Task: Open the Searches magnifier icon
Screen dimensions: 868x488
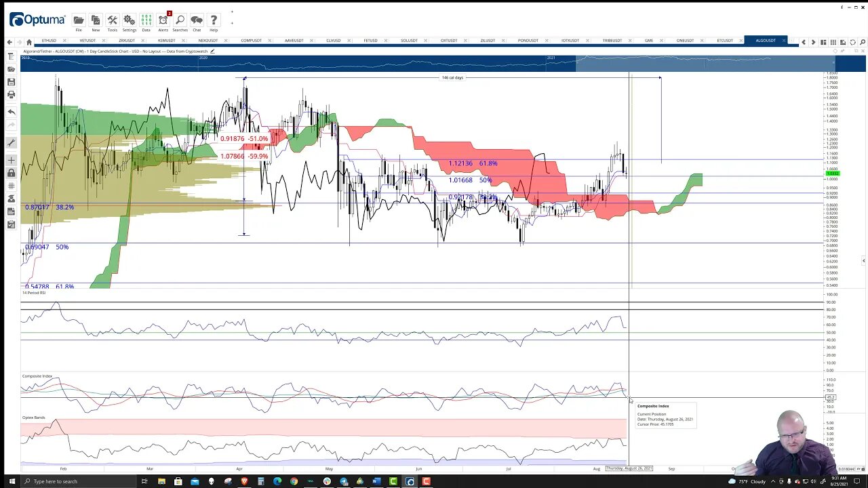Action: (x=180, y=21)
